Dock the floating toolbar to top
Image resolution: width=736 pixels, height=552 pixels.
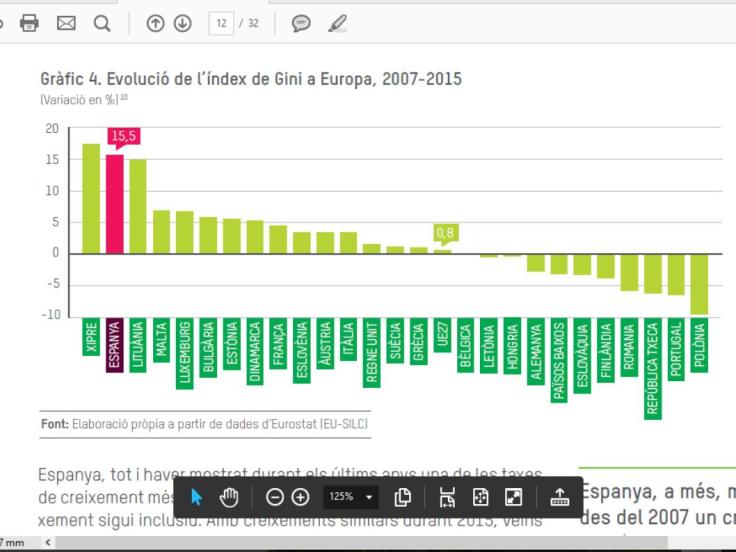(558, 497)
